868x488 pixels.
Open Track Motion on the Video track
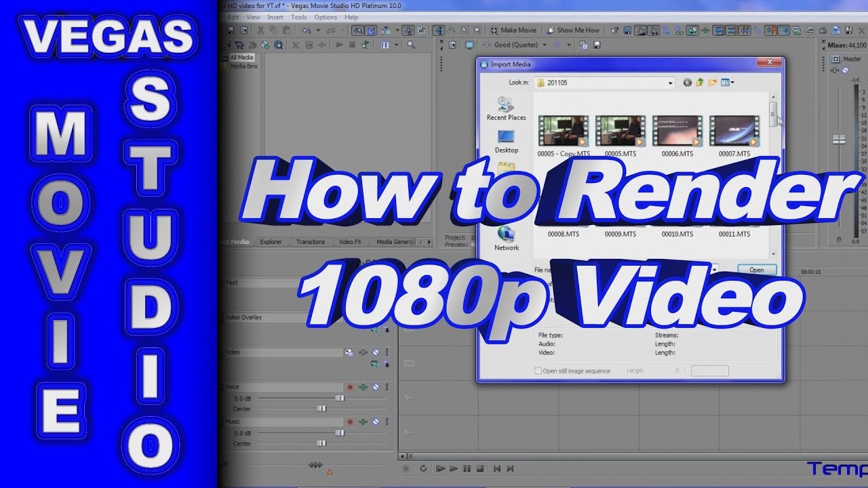[x=349, y=352]
